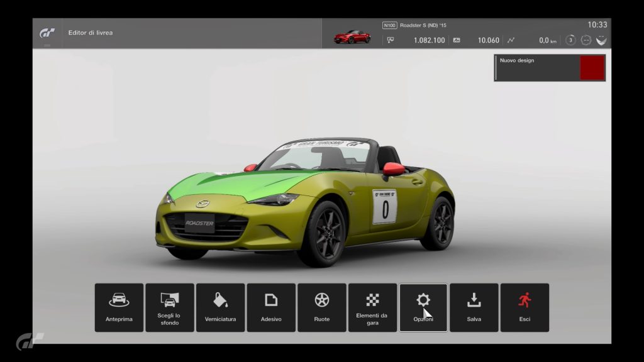The image size is (644, 362).
Task: Open Elementi da gara checkered flag
Action: coord(372,307)
